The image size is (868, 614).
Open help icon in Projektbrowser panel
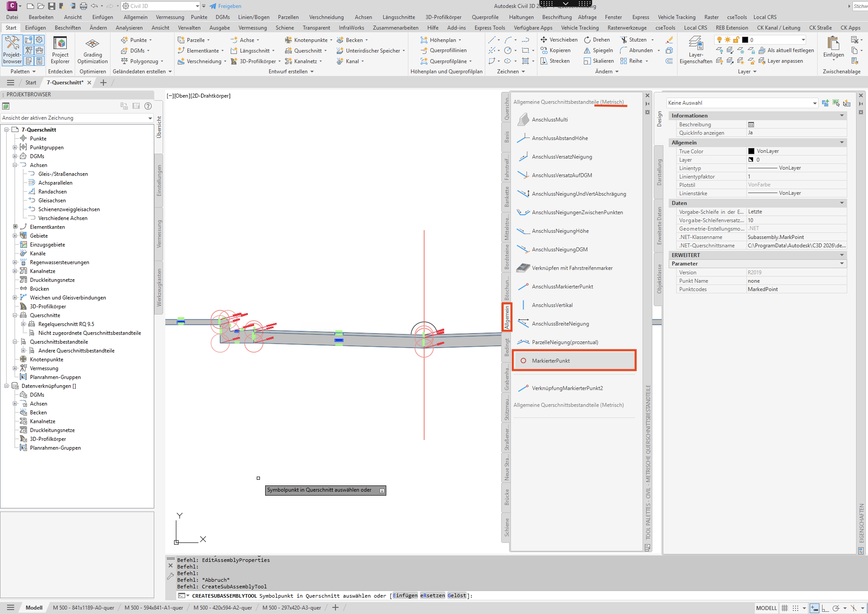148,106
